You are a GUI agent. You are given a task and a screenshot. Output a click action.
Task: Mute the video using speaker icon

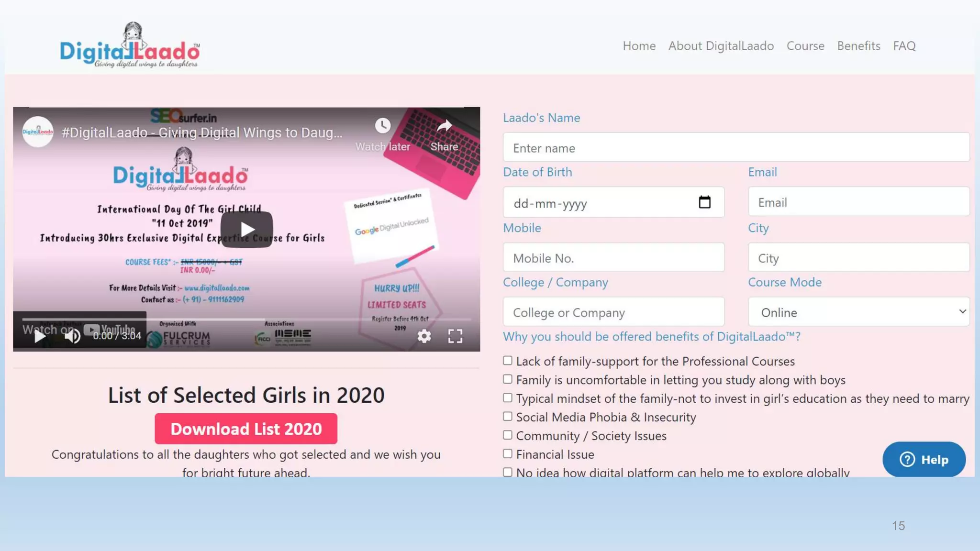pos(72,336)
